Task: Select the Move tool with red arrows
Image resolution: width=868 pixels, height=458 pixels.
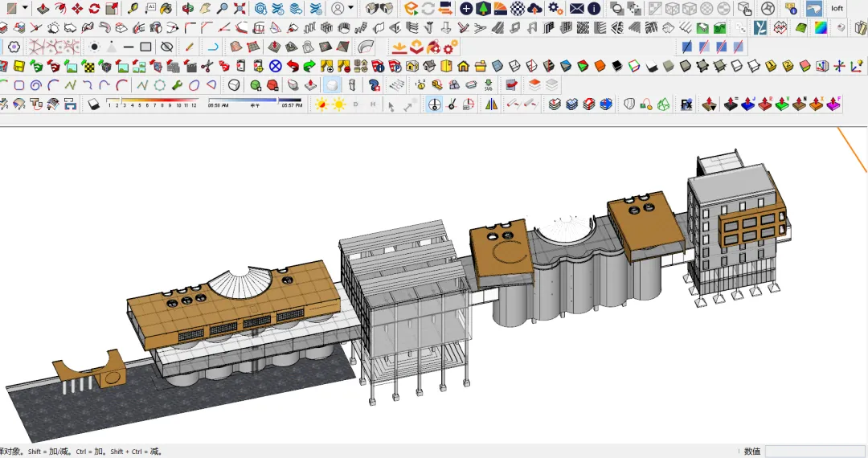Action: click(x=77, y=8)
